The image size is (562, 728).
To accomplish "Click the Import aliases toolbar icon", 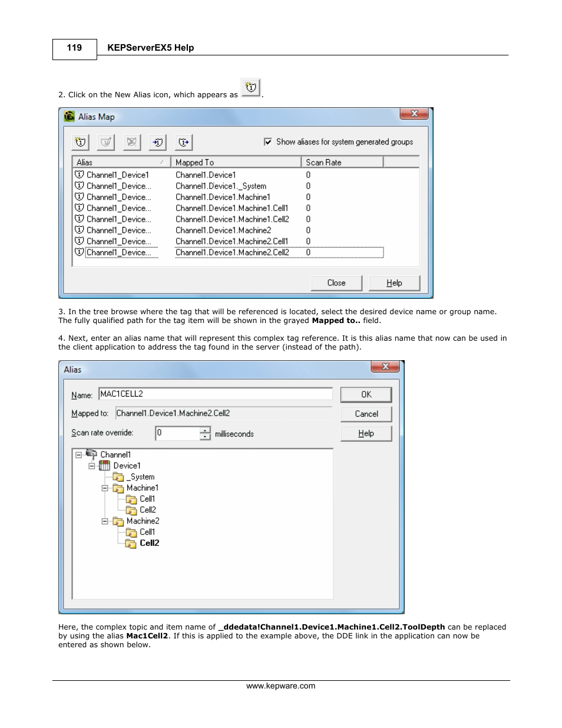I will (158, 142).
